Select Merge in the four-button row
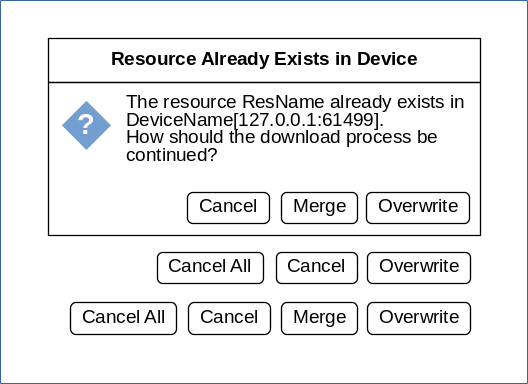This screenshot has height=384, width=528. [319, 318]
